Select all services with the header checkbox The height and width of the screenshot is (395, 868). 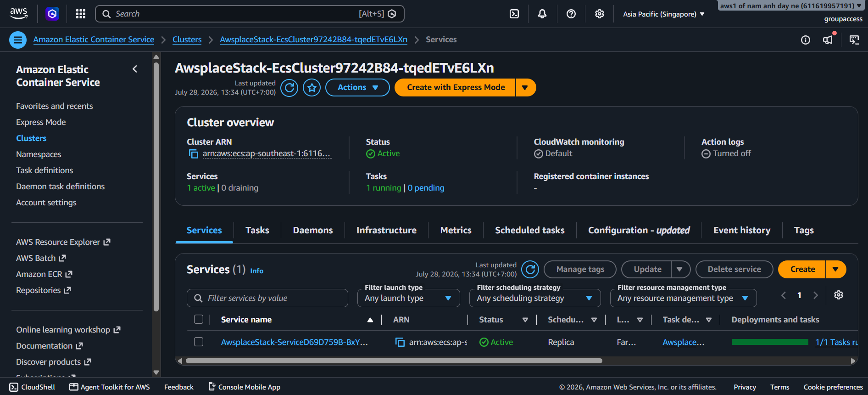point(199,319)
